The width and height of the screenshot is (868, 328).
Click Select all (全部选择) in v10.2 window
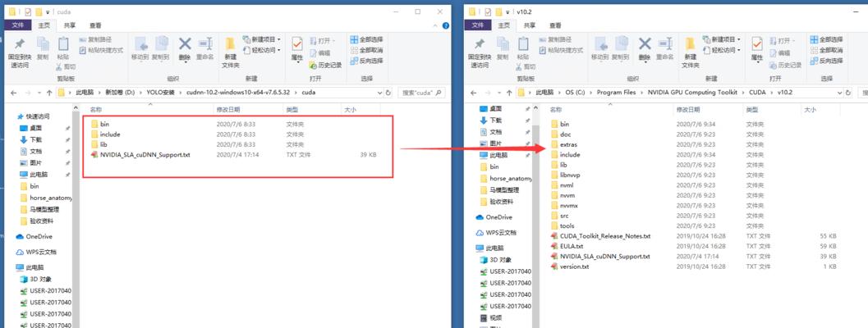[x=826, y=40]
